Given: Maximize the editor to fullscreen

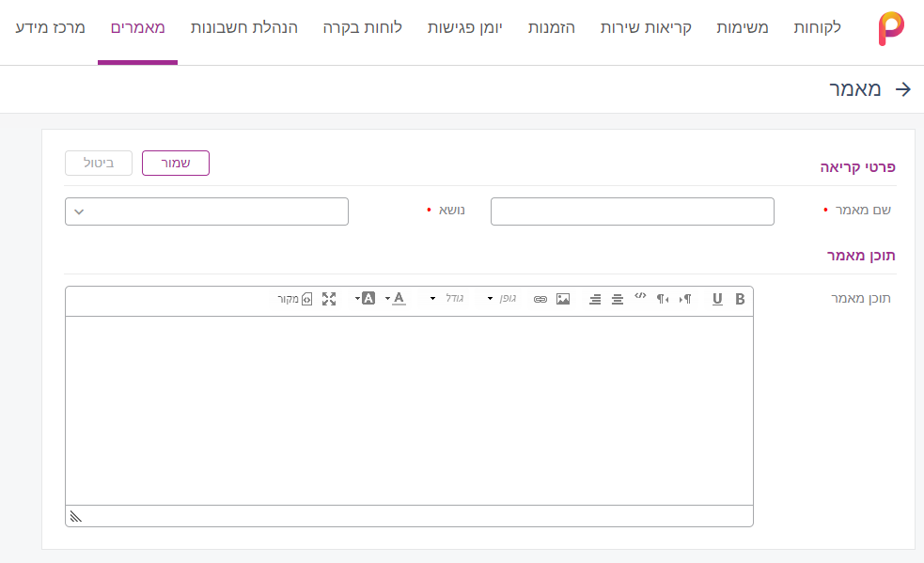Looking at the screenshot, I should coord(328,299).
